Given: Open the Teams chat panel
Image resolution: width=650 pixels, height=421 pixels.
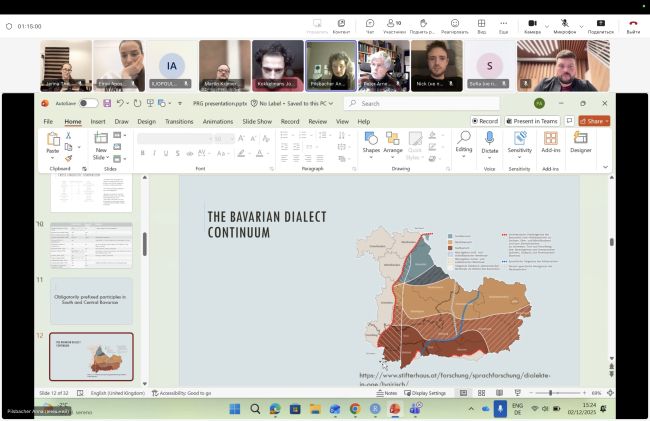Looking at the screenshot, I should 370,25.
